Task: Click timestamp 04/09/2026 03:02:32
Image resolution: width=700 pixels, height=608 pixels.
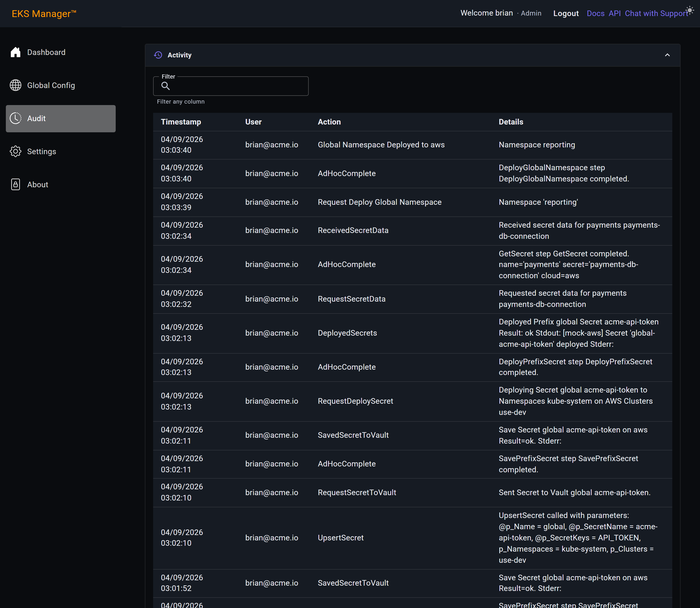Action: [x=182, y=299]
